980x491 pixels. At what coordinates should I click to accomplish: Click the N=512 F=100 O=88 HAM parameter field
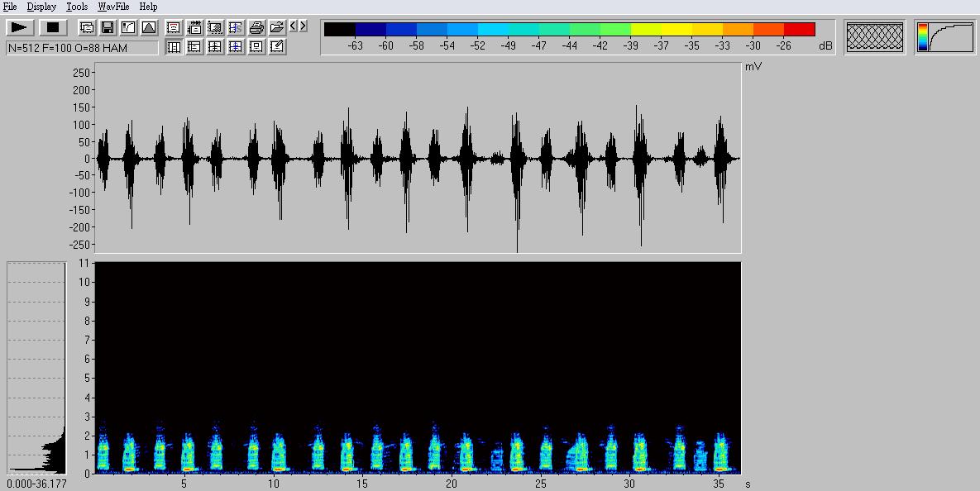(x=82, y=48)
